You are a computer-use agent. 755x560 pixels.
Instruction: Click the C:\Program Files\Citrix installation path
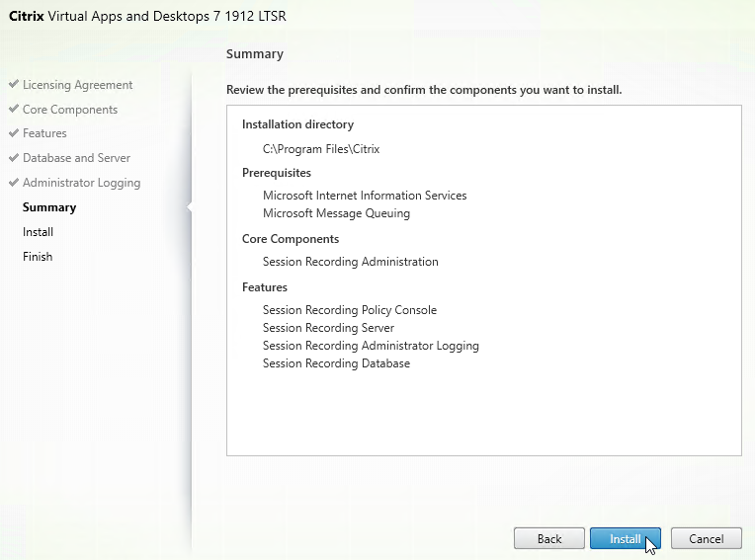(321, 149)
